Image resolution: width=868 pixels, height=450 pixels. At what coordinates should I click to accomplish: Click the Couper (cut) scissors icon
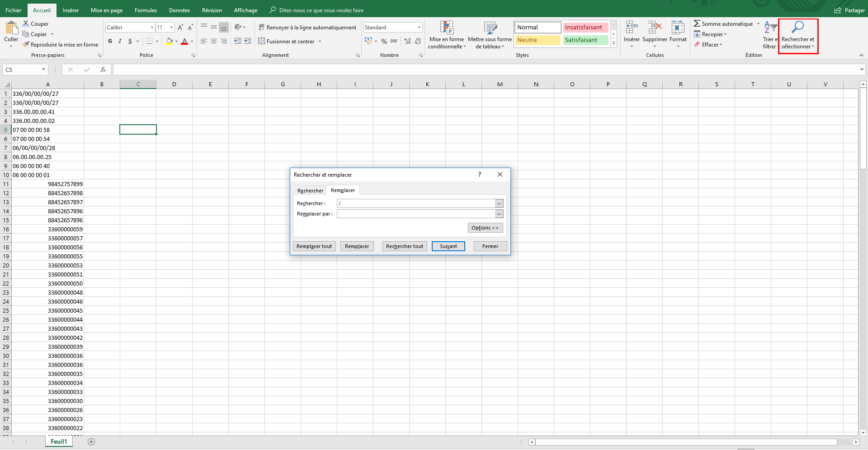coord(26,23)
